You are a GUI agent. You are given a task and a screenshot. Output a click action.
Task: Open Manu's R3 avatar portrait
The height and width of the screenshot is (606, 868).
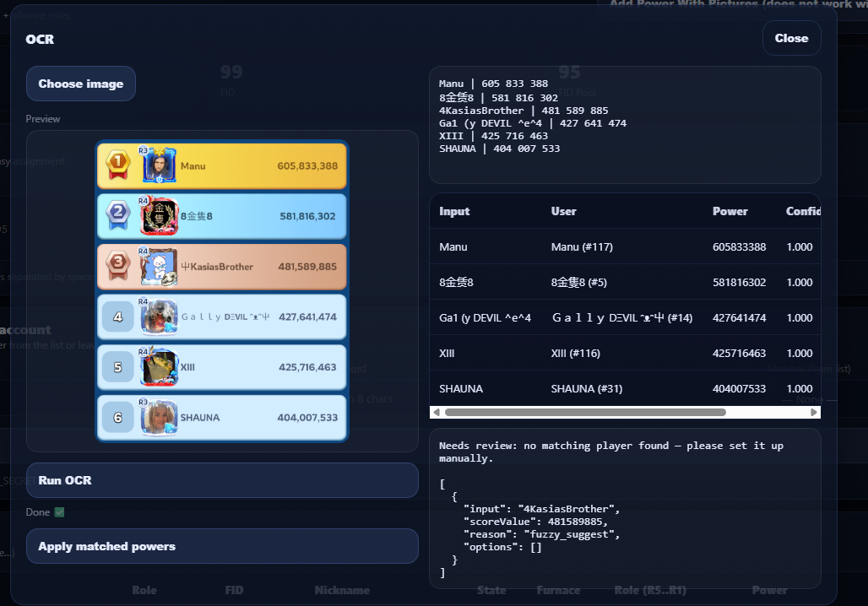click(160, 165)
